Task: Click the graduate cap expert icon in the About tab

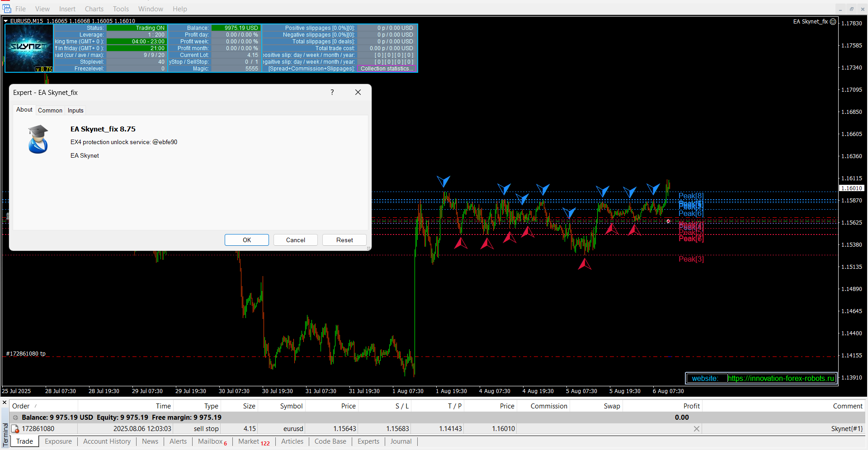Action: point(38,140)
